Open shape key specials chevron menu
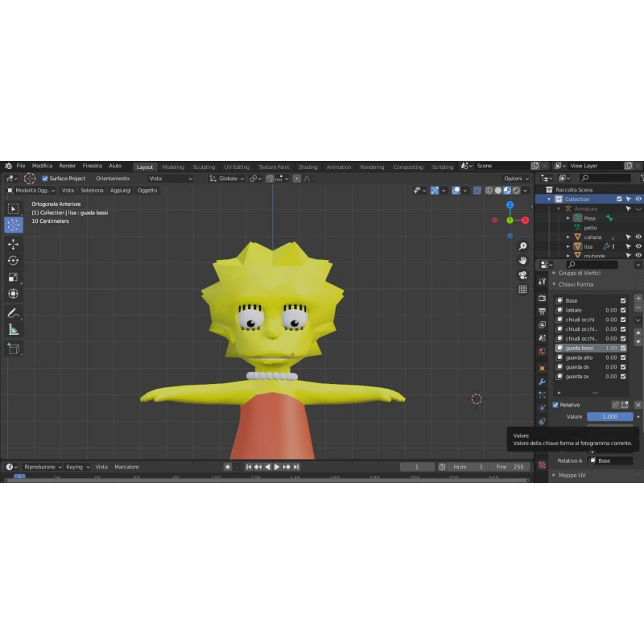 click(x=638, y=320)
